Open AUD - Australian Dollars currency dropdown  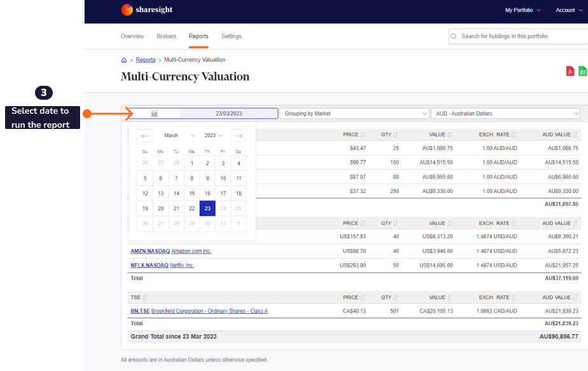coord(506,114)
